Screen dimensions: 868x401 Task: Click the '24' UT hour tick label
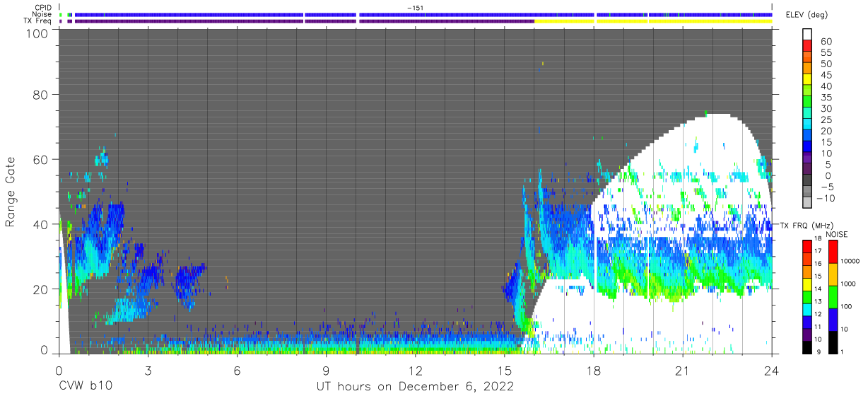point(772,370)
